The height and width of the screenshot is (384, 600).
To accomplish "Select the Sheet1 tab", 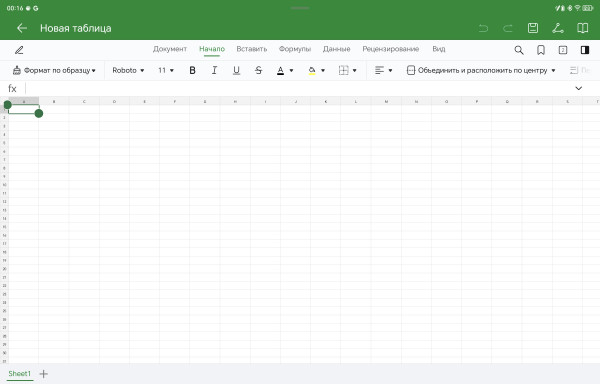I will click(x=20, y=373).
